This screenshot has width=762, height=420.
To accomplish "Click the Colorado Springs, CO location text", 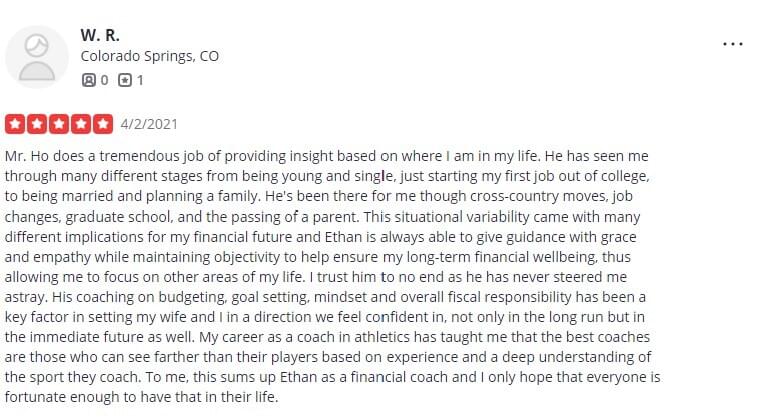I will tap(149, 56).
